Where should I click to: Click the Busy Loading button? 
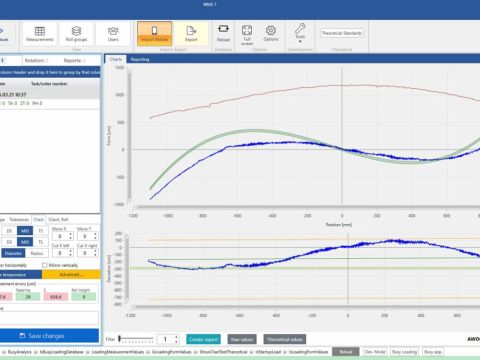[x=404, y=352]
